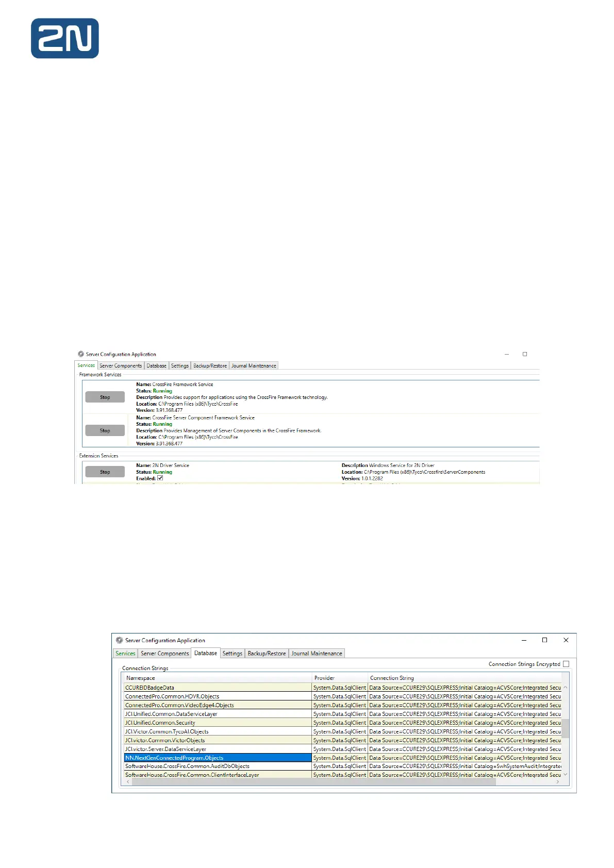Open Server Components tab in Framework Services window
The image size is (614, 868).
(x=121, y=365)
